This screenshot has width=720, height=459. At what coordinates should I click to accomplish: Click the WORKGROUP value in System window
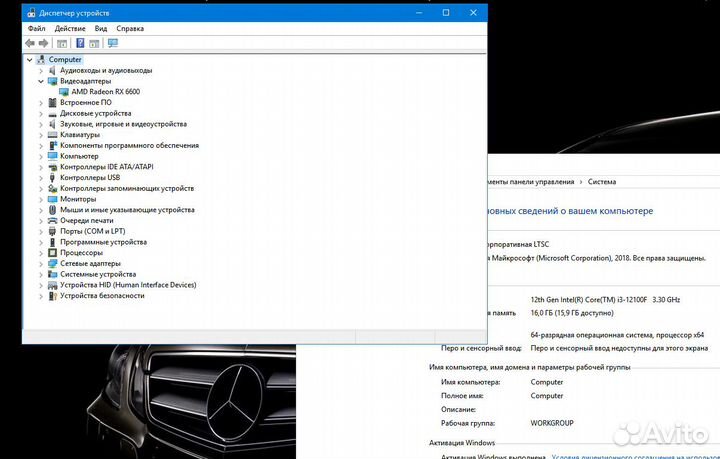tap(552, 423)
